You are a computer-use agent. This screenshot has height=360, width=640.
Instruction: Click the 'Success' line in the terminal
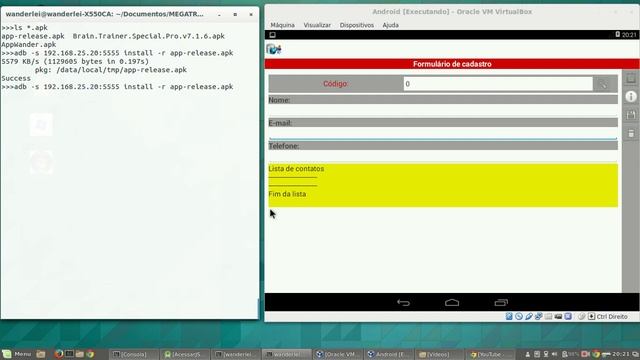point(16,78)
